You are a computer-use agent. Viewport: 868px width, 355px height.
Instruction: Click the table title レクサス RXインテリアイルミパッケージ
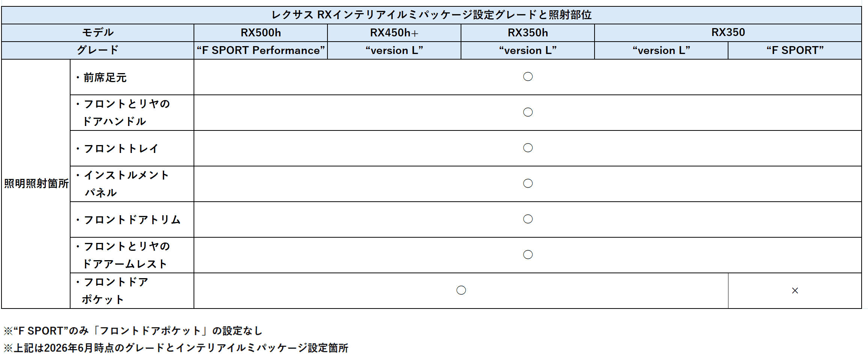[431, 15]
